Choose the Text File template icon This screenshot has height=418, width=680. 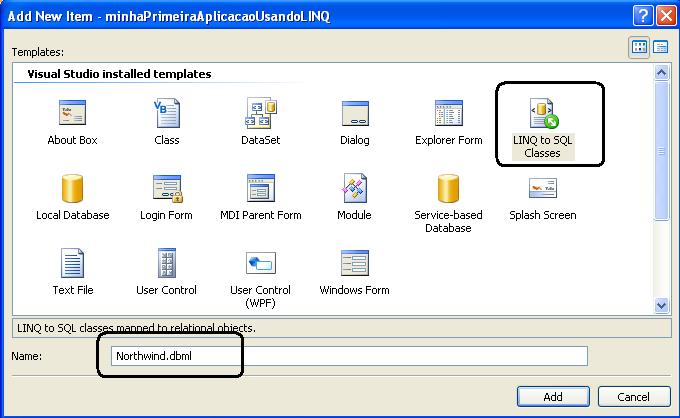72,263
